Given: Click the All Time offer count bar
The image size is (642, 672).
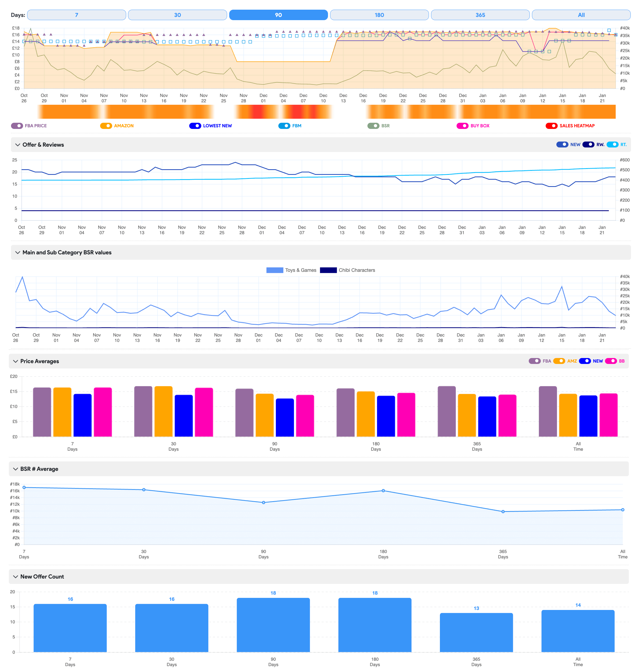Looking at the screenshot, I should pyautogui.click(x=578, y=631).
